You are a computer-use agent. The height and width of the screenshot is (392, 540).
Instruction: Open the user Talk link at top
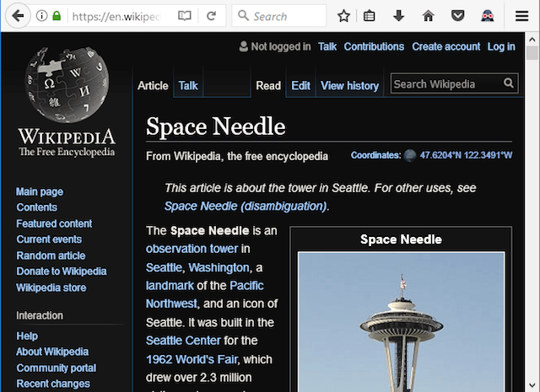(327, 46)
